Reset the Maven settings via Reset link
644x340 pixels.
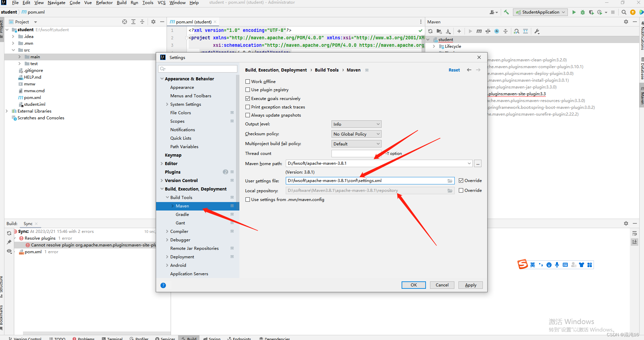point(454,70)
